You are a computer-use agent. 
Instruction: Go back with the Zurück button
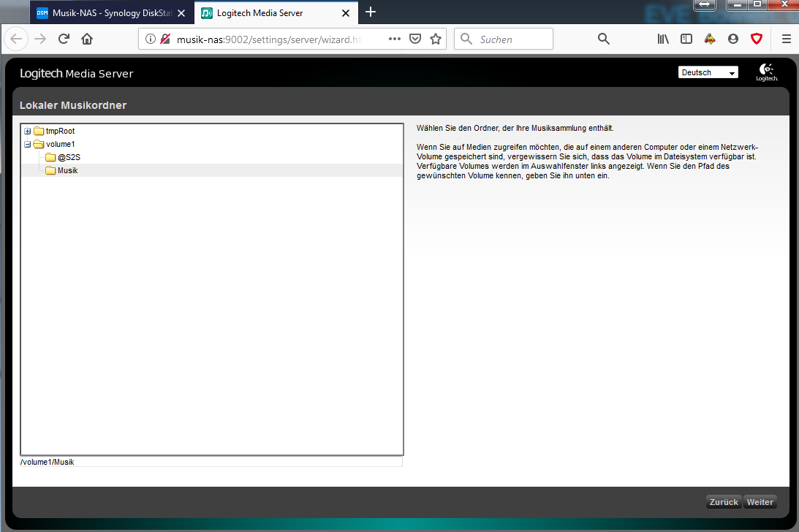[724, 502]
